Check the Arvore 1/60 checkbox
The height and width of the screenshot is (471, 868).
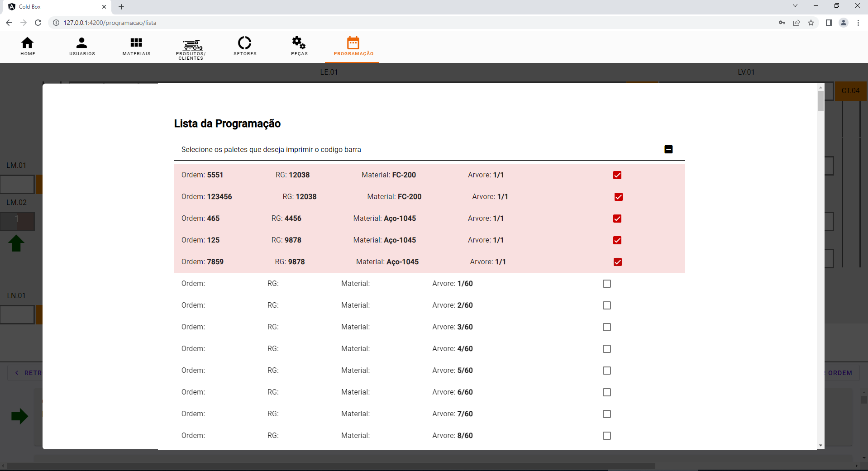pyautogui.click(x=607, y=284)
